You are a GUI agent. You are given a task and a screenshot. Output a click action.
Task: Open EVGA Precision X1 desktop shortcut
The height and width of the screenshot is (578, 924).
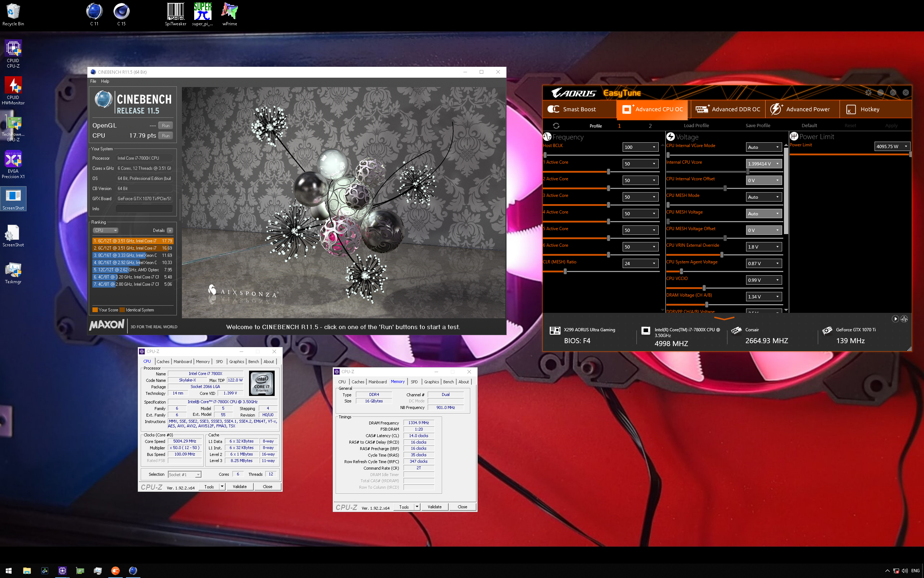tap(13, 165)
